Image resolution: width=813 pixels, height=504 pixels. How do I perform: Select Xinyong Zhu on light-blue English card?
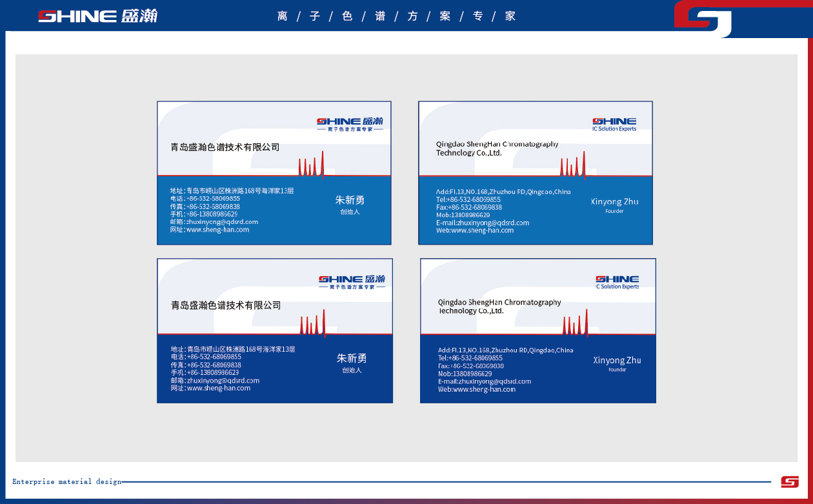[x=615, y=201]
